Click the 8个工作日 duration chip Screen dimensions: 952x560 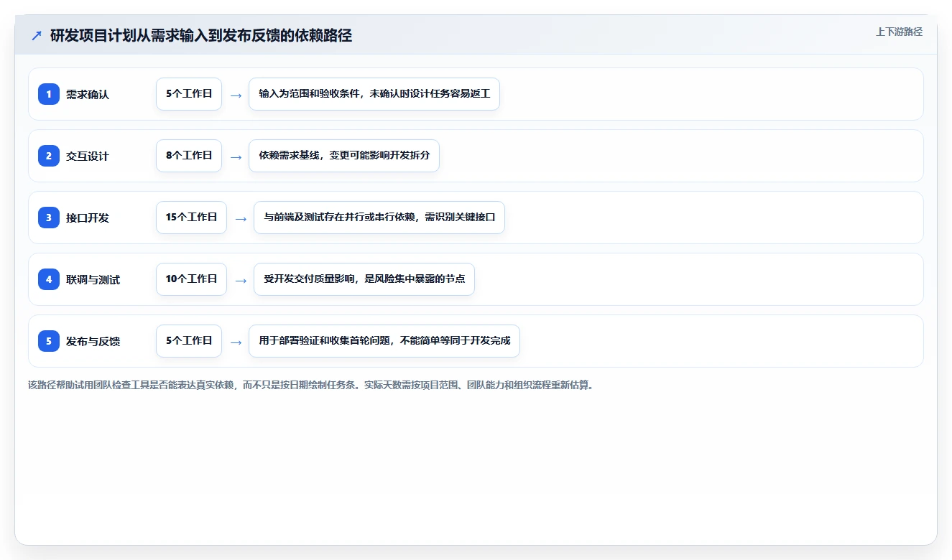tap(189, 156)
